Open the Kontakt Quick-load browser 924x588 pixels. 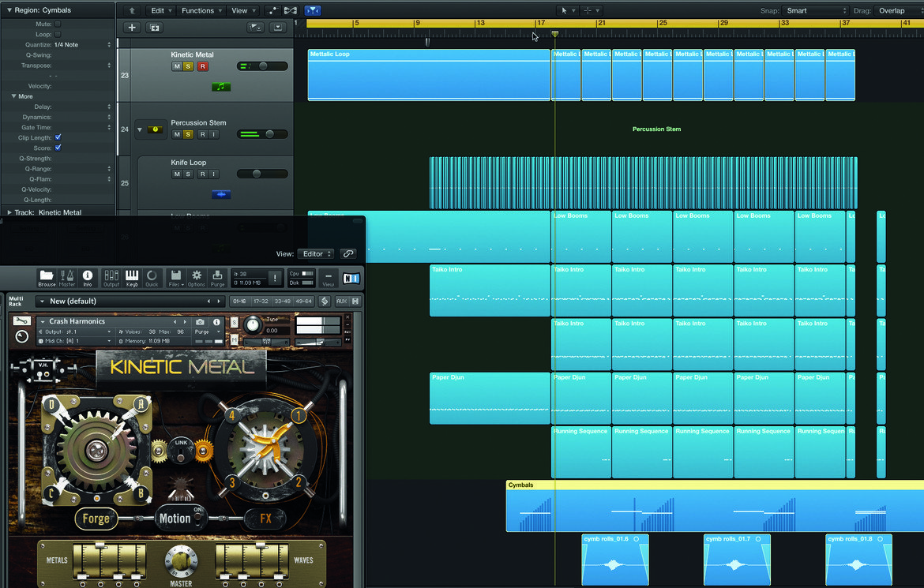point(152,278)
